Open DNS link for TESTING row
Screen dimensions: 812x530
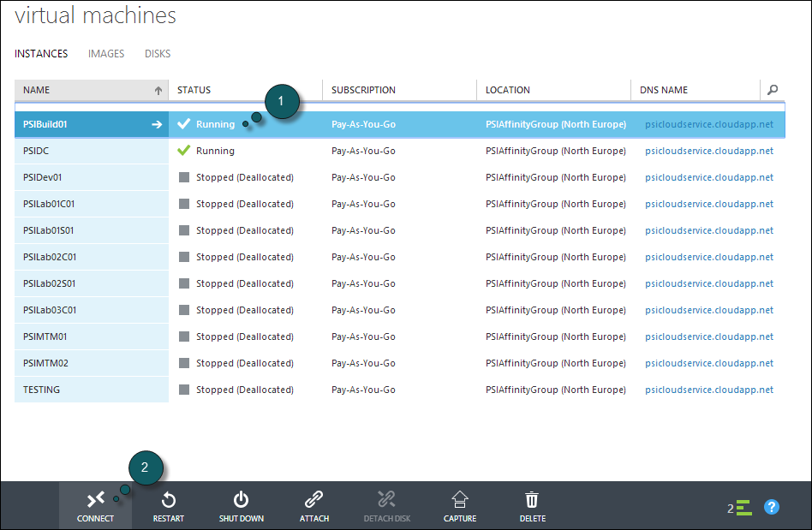click(x=709, y=390)
